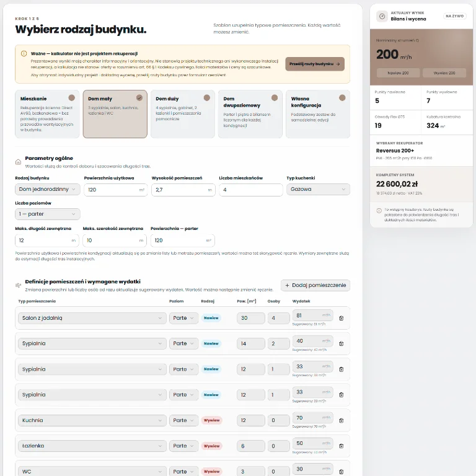Click the Punkty wywiewne value 7
This screenshot has height=476, width=476.
(428, 101)
